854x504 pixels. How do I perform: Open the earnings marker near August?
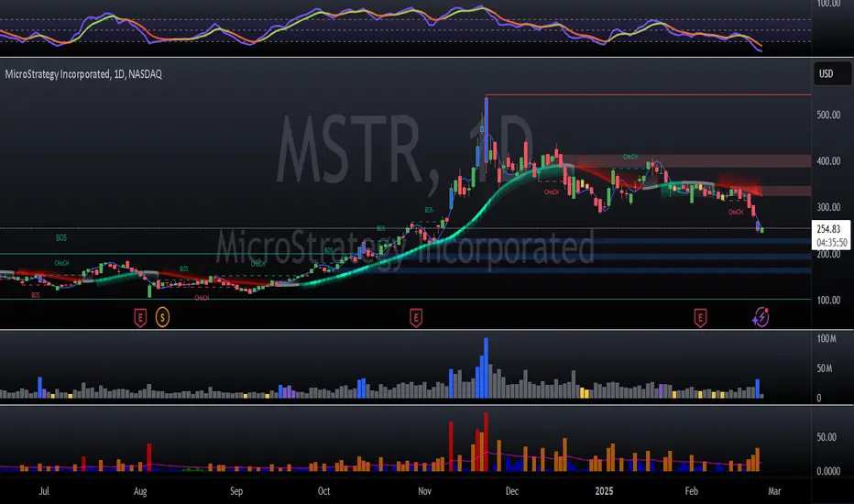[140, 317]
